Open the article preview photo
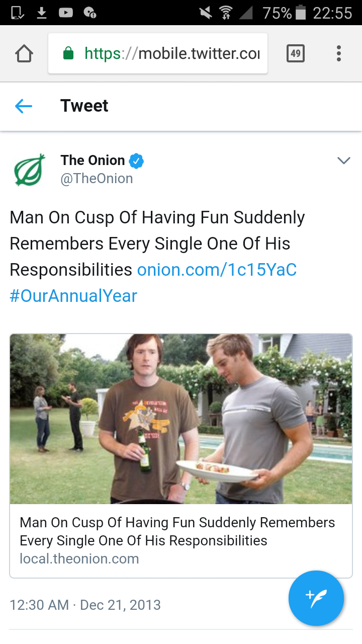The image size is (362, 644). pyautogui.click(x=181, y=419)
